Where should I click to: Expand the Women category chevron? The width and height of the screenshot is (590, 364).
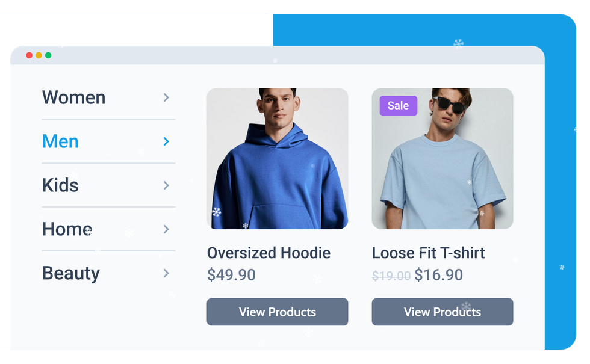click(166, 97)
